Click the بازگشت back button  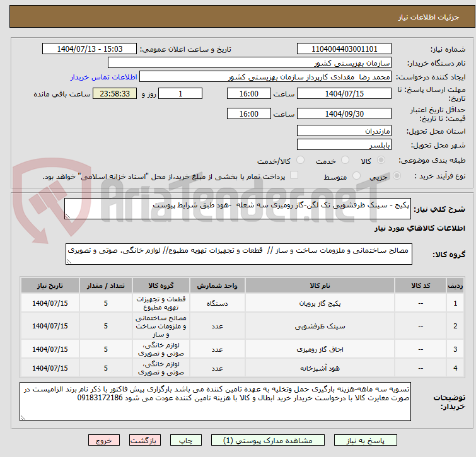[146, 441]
